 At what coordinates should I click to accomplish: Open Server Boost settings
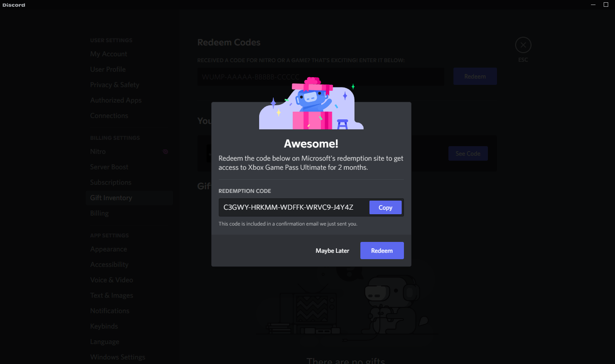[129, 167]
